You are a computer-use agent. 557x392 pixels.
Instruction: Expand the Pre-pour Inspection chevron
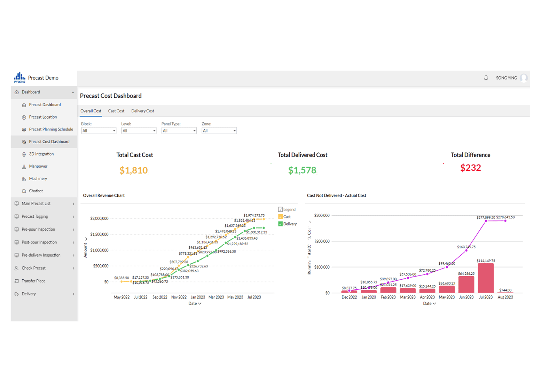point(73,230)
